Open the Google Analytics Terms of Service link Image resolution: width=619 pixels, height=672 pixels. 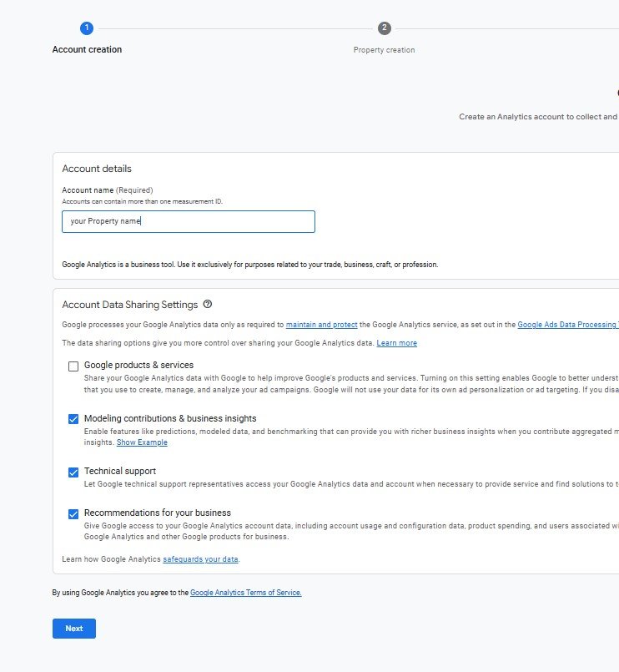(x=245, y=593)
